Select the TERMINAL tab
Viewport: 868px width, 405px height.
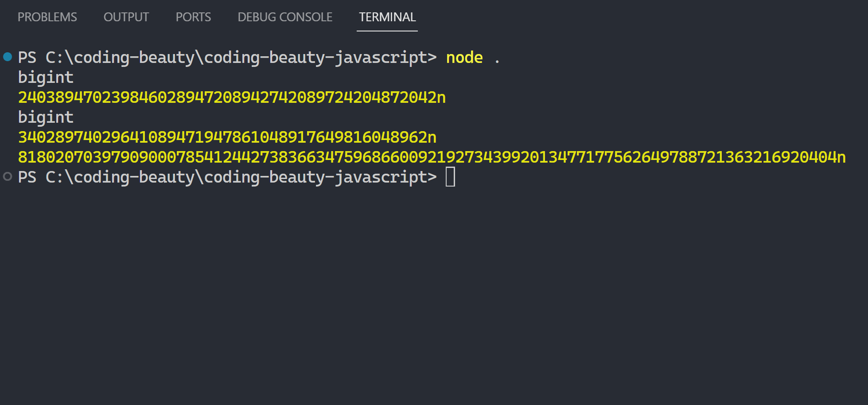point(387,17)
